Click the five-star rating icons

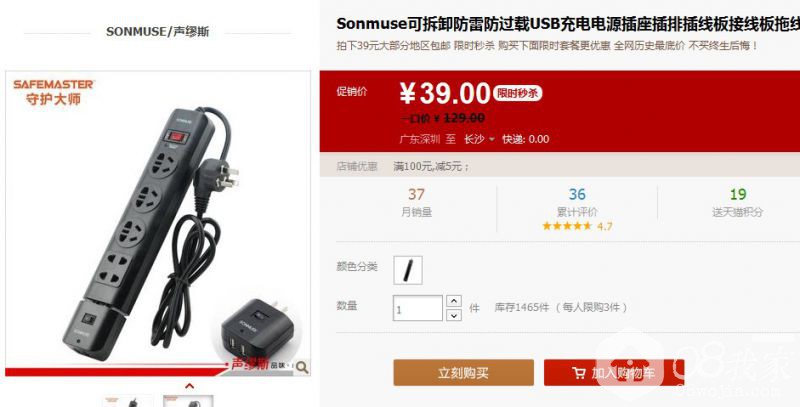(567, 226)
